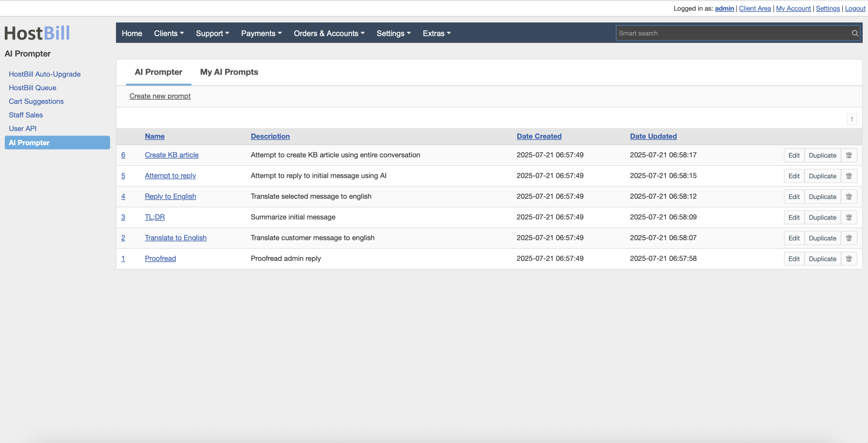Click prompt ID 5 link
The width and height of the screenshot is (868, 443).
click(123, 176)
